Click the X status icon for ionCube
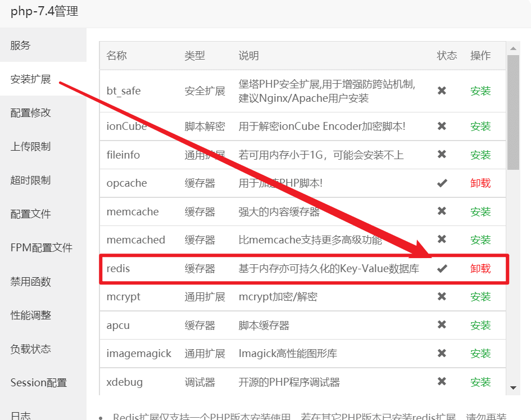This screenshot has height=420, width=531. [442, 127]
